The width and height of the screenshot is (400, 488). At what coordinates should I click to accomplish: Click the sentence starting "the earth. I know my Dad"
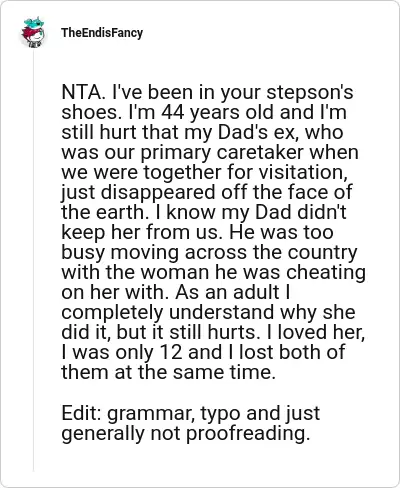point(204,212)
